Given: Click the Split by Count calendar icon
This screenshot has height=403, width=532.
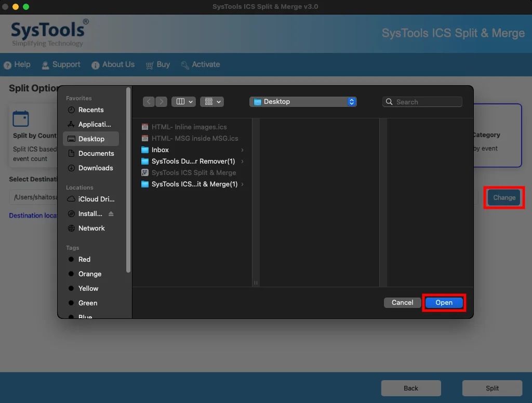Looking at the screenshot, I should 21,119.
